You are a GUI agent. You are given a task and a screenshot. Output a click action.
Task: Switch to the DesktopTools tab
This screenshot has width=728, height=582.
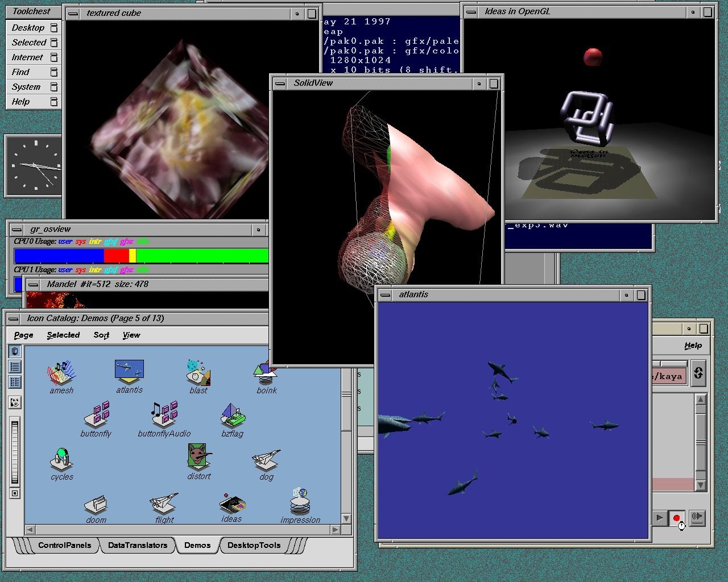(254, 545)
